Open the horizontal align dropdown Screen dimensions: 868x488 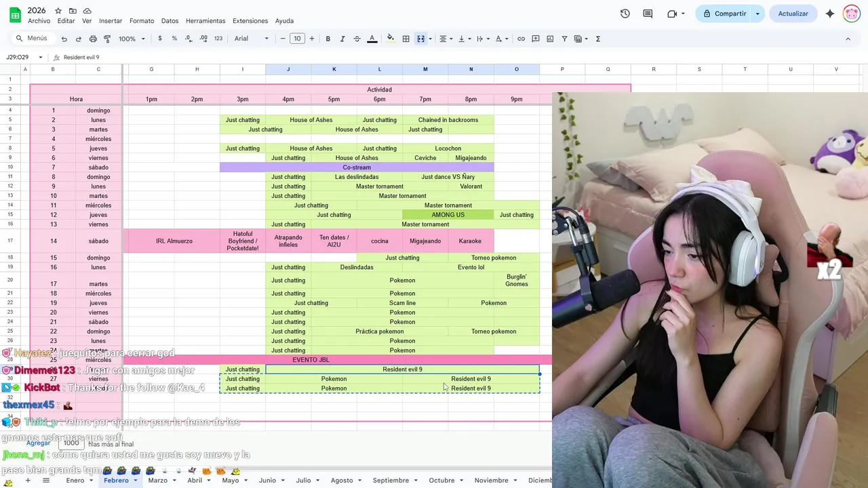pos(445,39)
